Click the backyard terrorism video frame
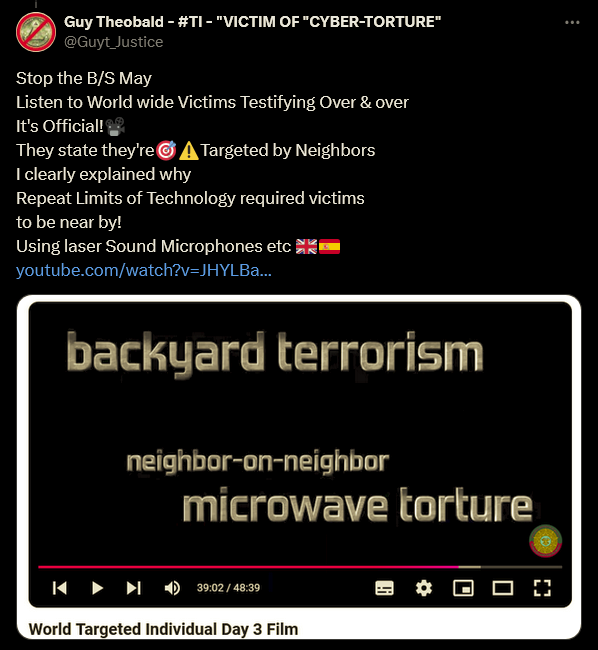 [x=300, y=431]
